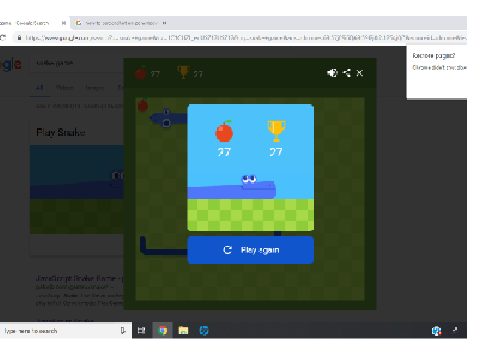Select the second browser tab
480x360 pixels.
tap(121, 23)
